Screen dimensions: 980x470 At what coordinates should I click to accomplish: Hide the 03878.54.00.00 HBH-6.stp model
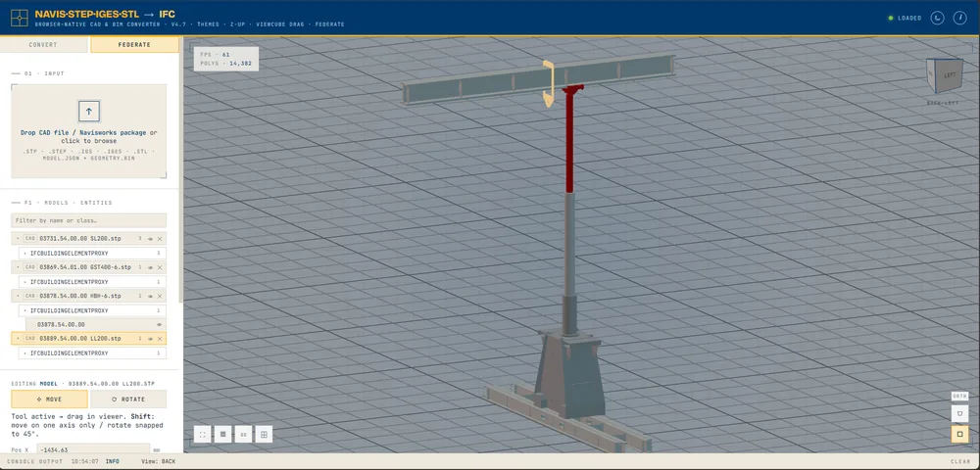click(150, 296)
